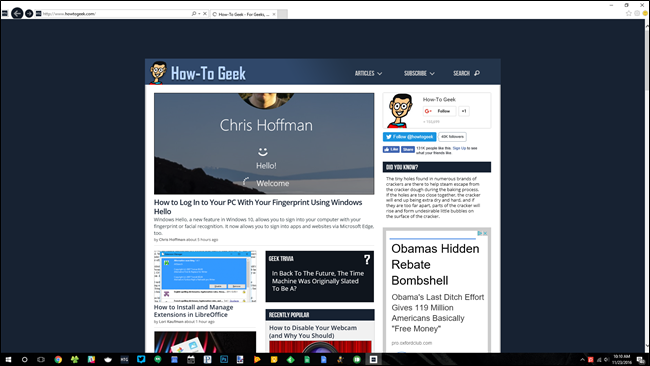Go forward with the browser Forward arrow
Viewport: 650px width, 366px height.
[29, 14]
